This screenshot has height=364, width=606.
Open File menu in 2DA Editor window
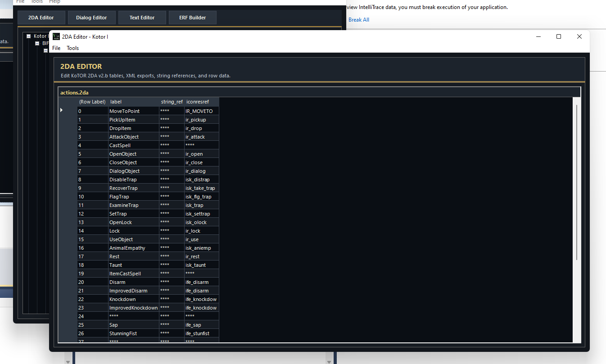tap(56, 48)
